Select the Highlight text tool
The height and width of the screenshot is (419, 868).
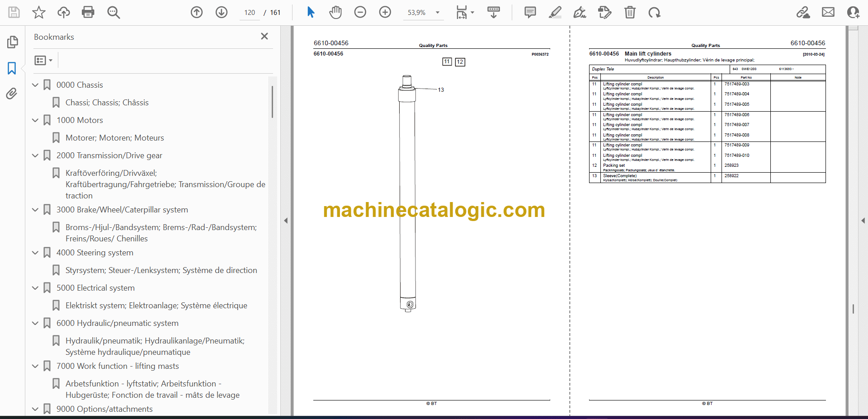coord(555,12)
